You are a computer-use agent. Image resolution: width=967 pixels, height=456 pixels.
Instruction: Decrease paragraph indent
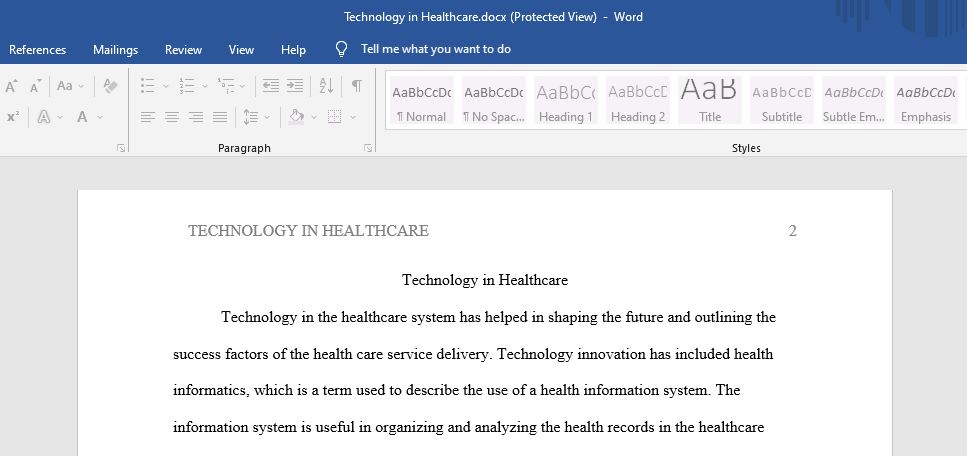click(x=271, y=86)
